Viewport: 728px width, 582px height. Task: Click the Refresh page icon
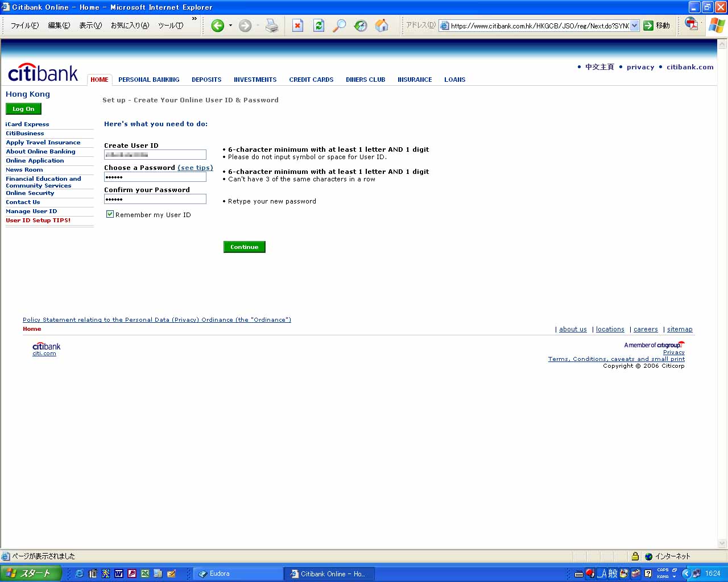coord(318,26)
